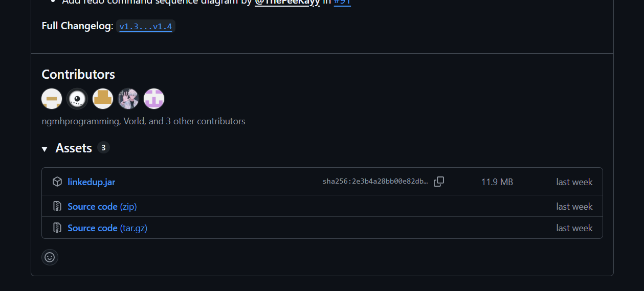The height and width of the screenshot is (291, 644).
Task: Click the zip file icon for Source code (zip)
Action: [x=57, y=207]
